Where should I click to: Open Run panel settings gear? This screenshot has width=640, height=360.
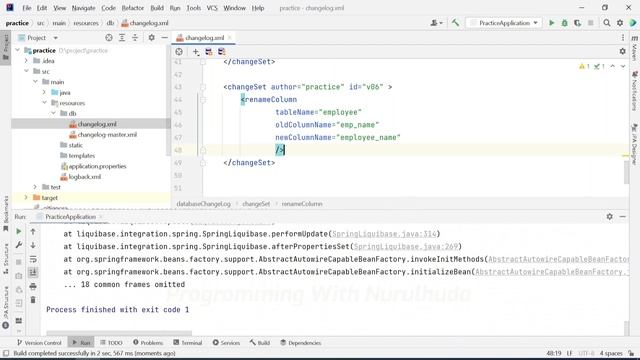click(609, 217)
